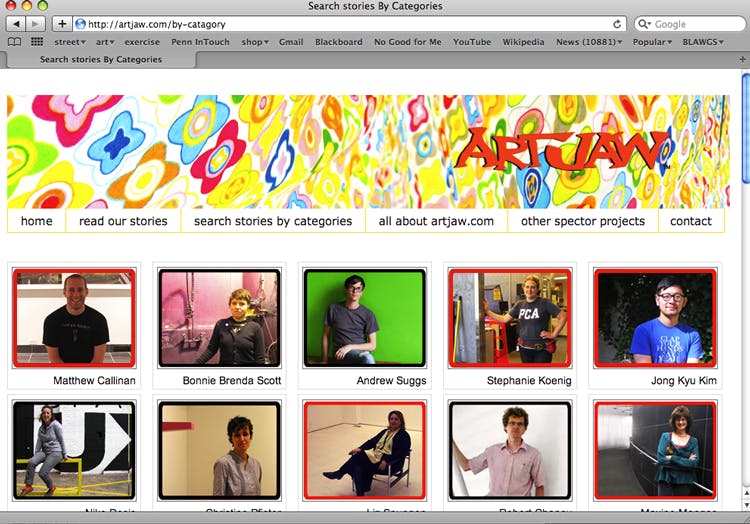Image resolution: width=750 pixels, height=524 pixels.
Task: Expand the 'Popular' bookmarks menu
Action: pyautogui.click(x=653, y=42)
